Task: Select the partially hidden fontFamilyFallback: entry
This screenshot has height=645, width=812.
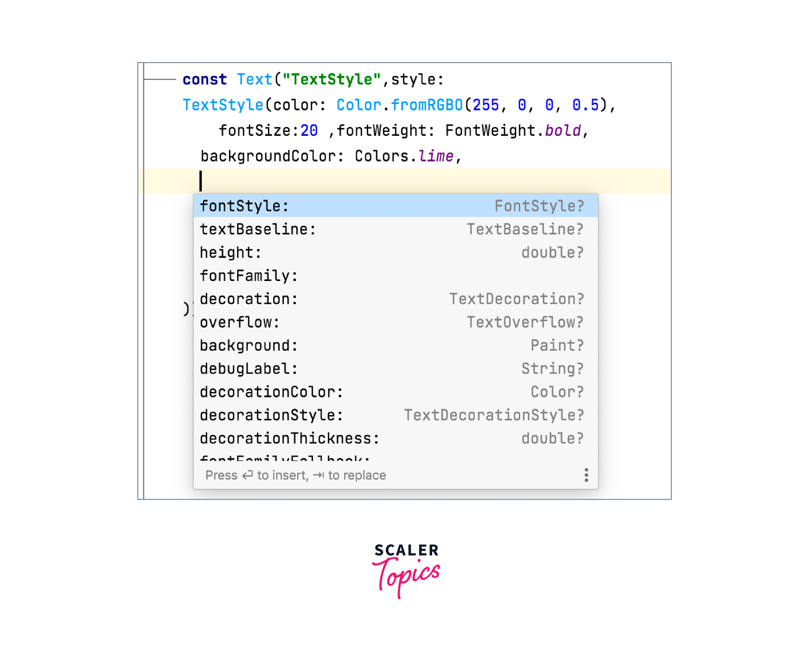Action: (285, 458)
